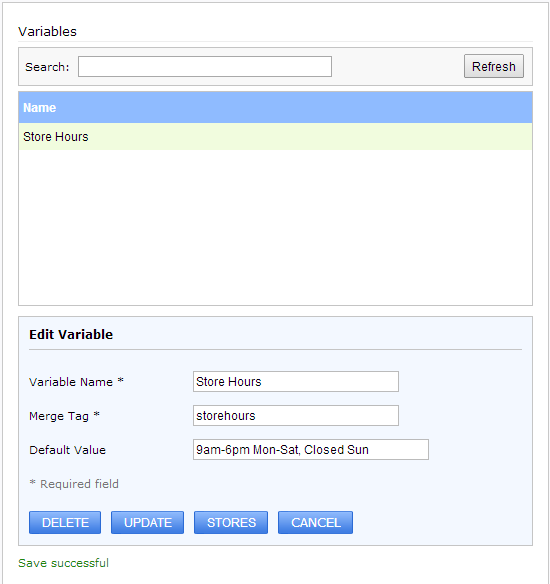Click the Edit Variable heading
550x584 pixels.
tap(71, 334)
